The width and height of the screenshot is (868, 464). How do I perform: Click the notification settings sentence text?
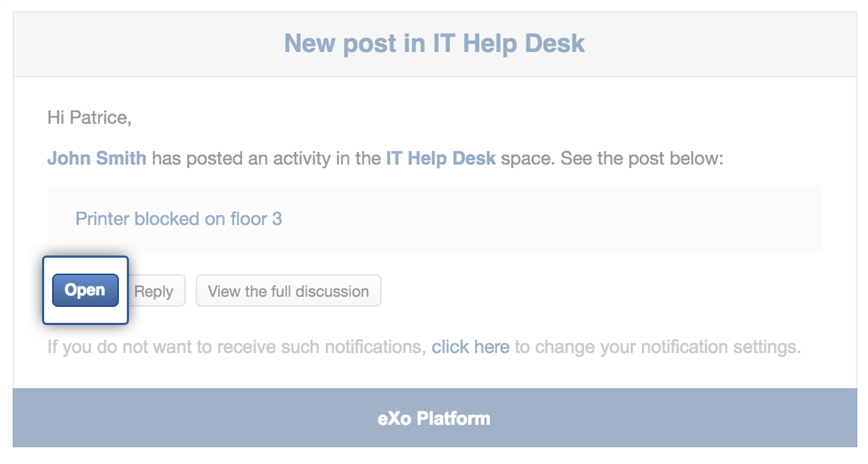(x=424, y=347)
